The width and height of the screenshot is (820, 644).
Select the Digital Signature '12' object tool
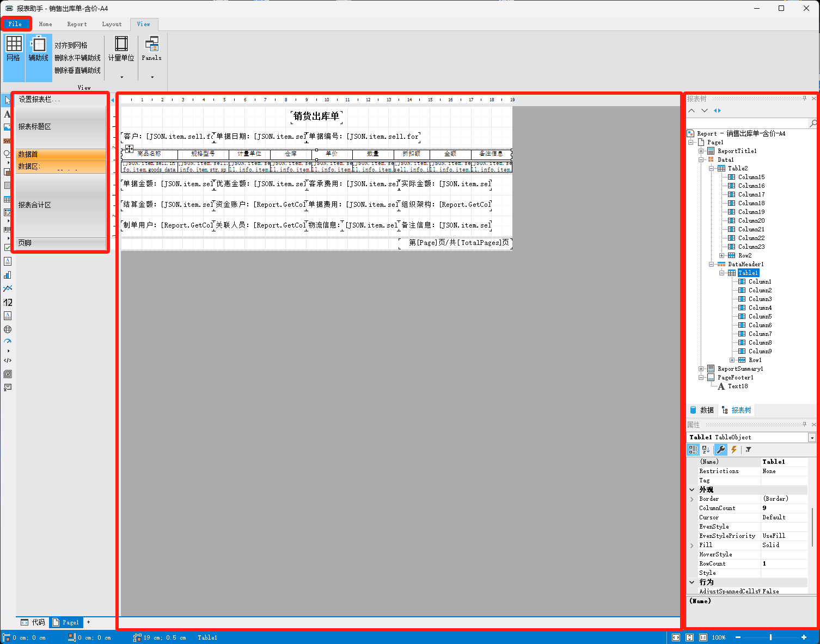pyautogui.click(x=8, y=302)
